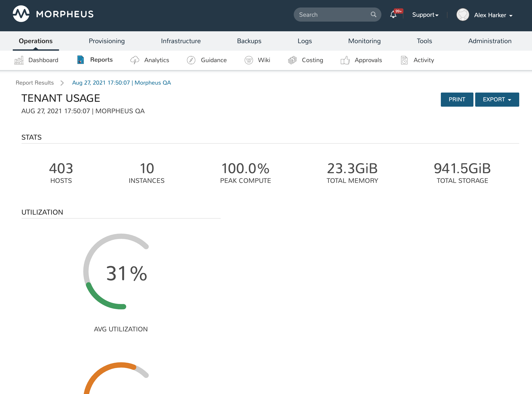Switch to the Operations tab

tap(36, 41)
